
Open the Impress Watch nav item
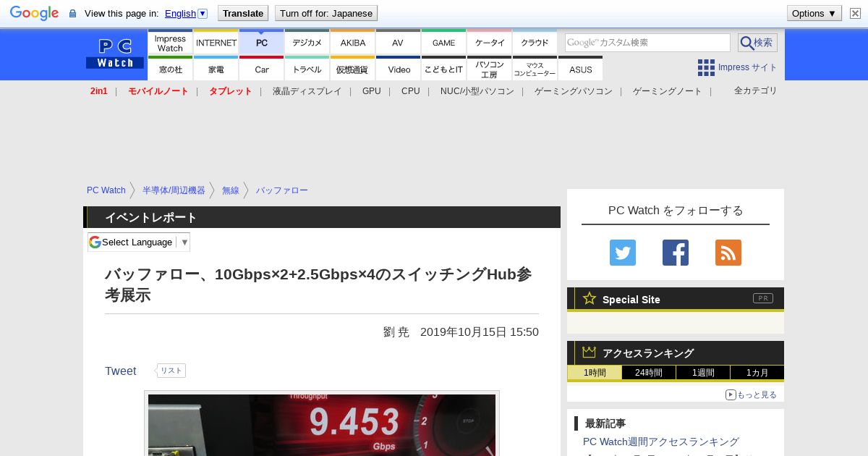click(170, 43)
